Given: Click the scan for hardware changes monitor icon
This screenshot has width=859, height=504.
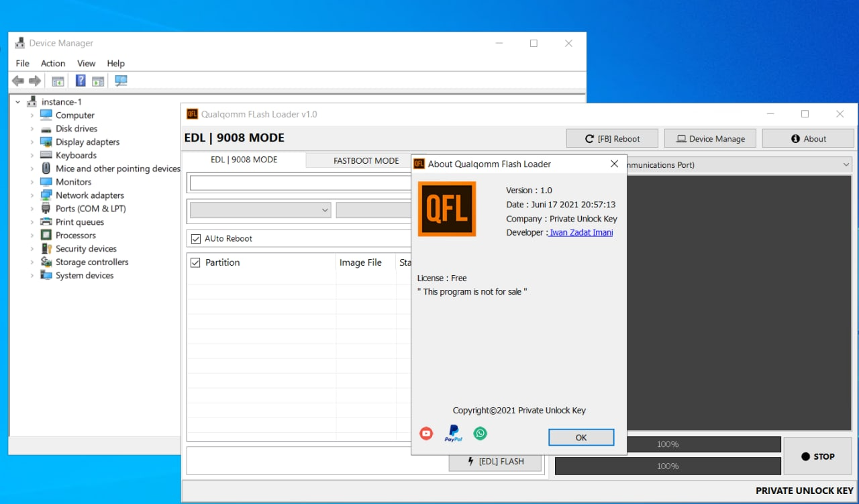Looking at the screenshot, I should [x=121, y=81].
